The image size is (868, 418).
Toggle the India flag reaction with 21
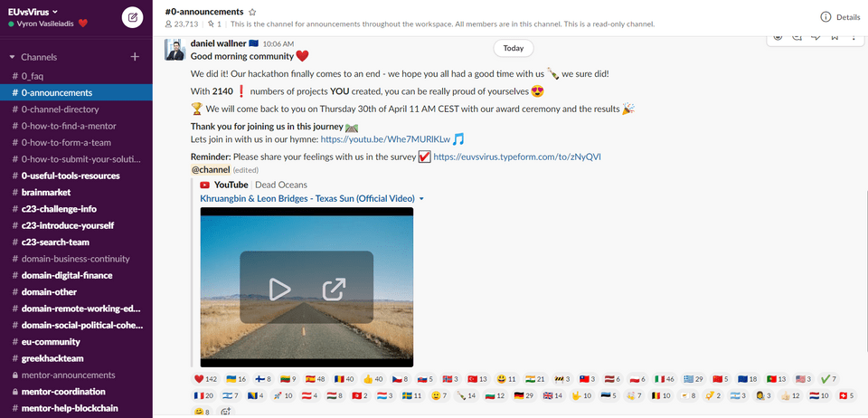tap(534, 379)
